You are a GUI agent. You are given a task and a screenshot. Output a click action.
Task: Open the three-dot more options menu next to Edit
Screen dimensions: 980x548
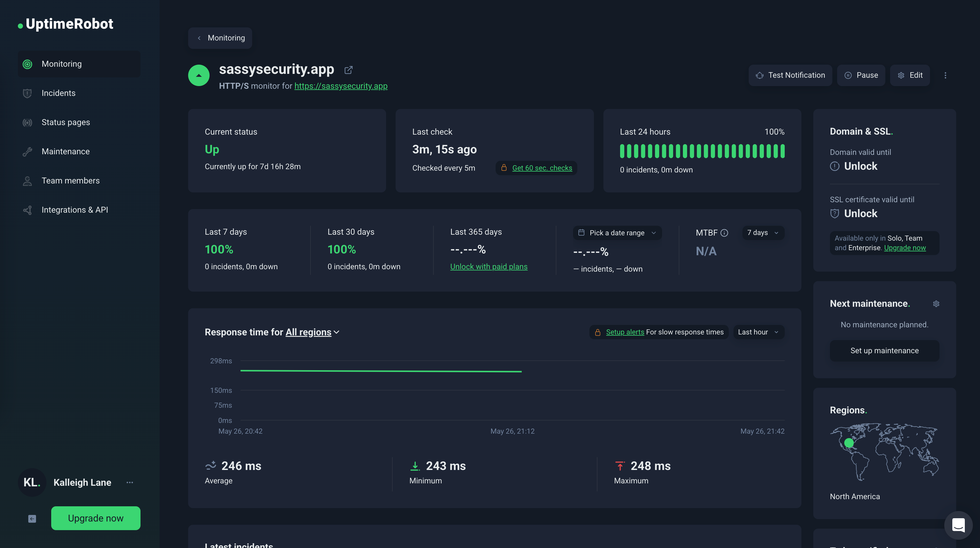945,75
